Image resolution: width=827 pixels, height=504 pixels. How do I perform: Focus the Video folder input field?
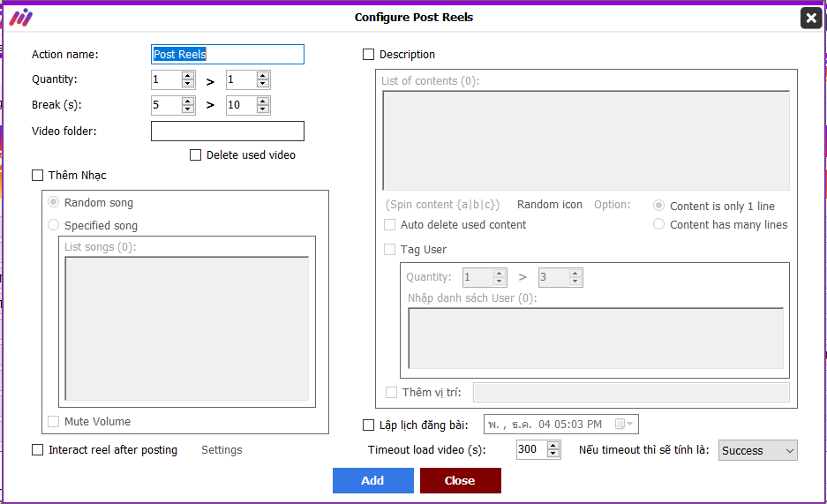[x=228, y=132]
